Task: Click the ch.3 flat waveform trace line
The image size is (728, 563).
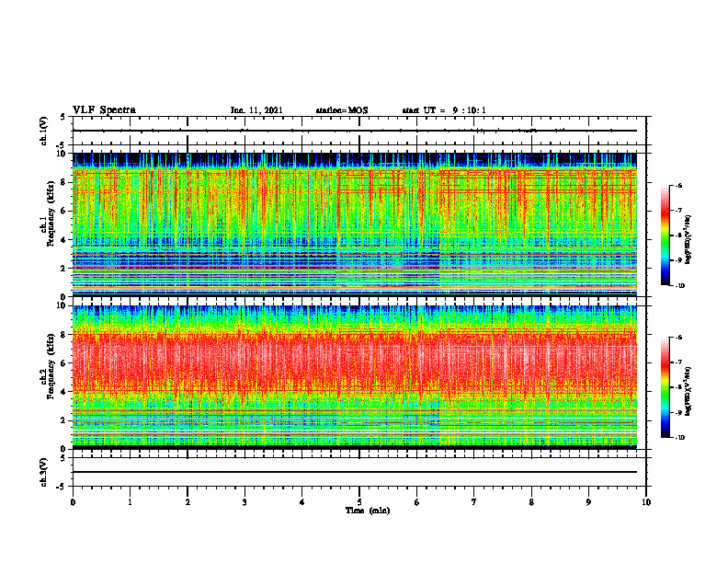Action: pyautogui.click(x=355, y=472)
